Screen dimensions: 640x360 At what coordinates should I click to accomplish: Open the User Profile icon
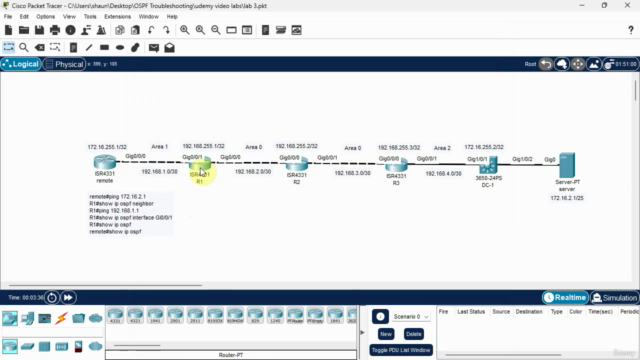[x=86, y=30]
